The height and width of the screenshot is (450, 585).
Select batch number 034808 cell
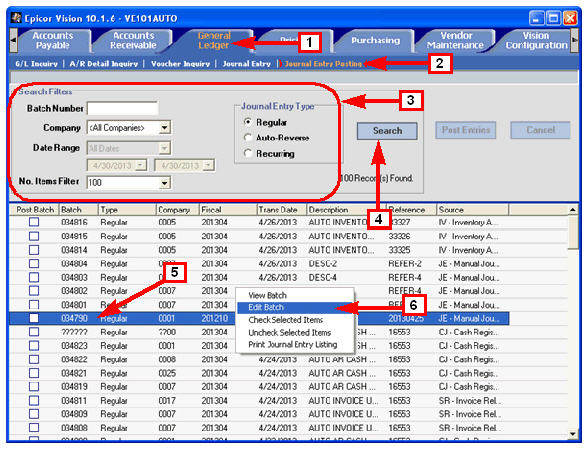pos(74,428)
